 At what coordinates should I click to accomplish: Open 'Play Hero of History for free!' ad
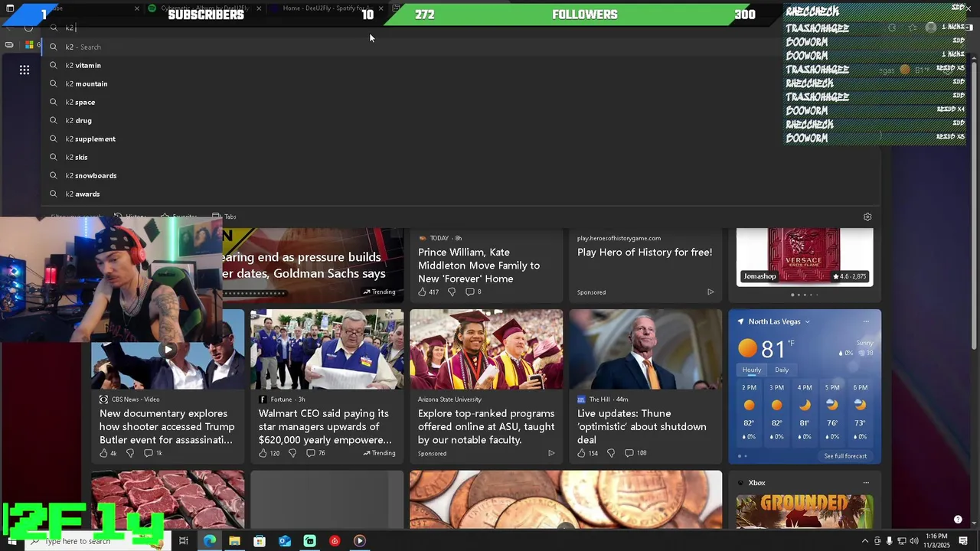(645, 252)
